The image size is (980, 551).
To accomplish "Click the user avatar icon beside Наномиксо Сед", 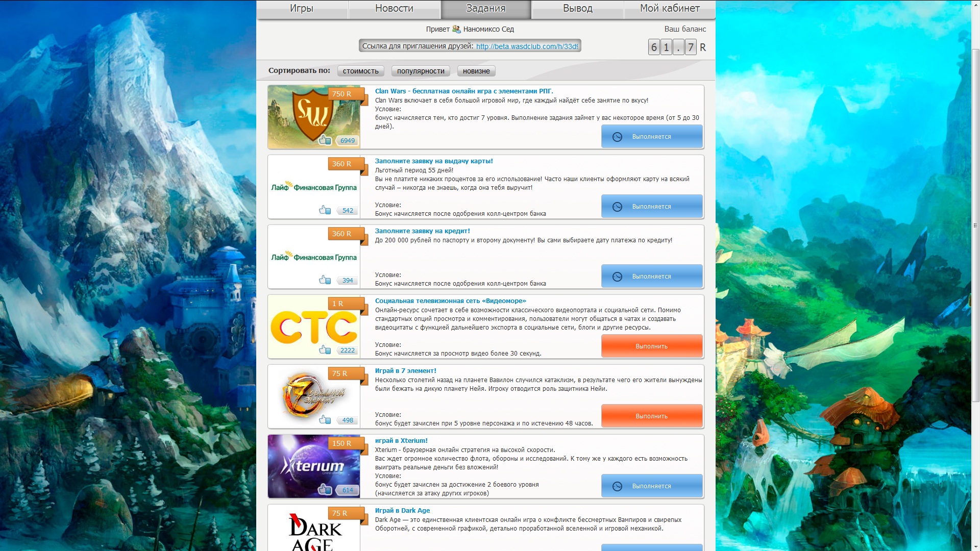I will [x=456, y=29].
